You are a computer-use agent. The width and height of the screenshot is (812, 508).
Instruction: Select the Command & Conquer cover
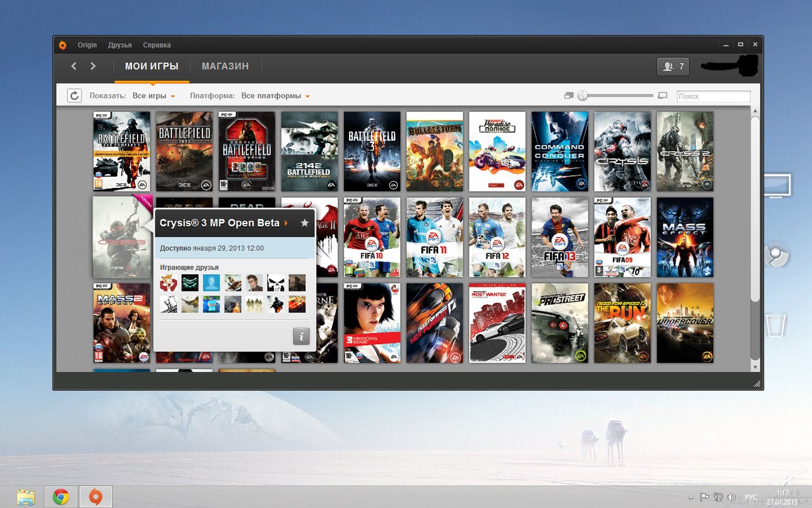coord(560,152)
